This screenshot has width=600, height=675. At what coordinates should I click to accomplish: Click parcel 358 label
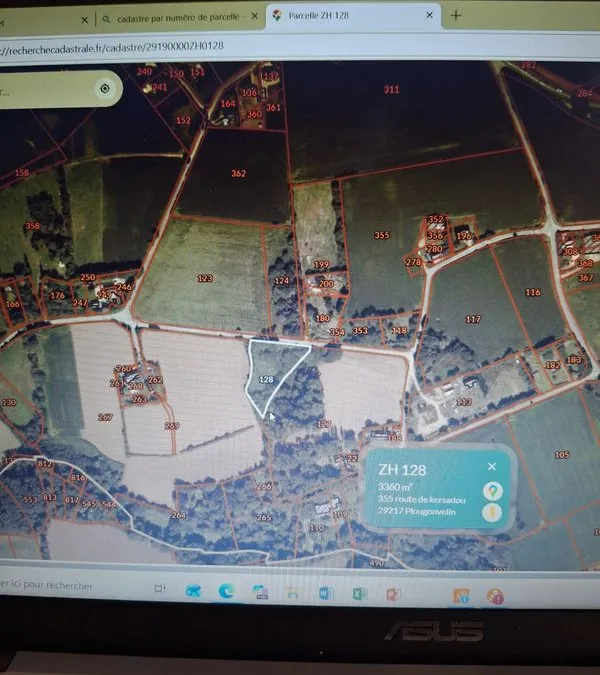pos(32,226)
